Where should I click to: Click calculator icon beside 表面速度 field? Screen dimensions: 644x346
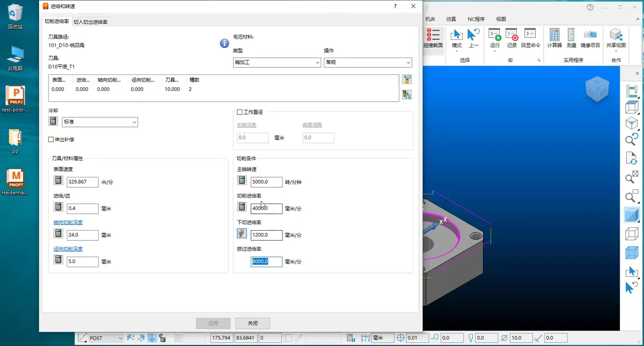pos(58,180)
